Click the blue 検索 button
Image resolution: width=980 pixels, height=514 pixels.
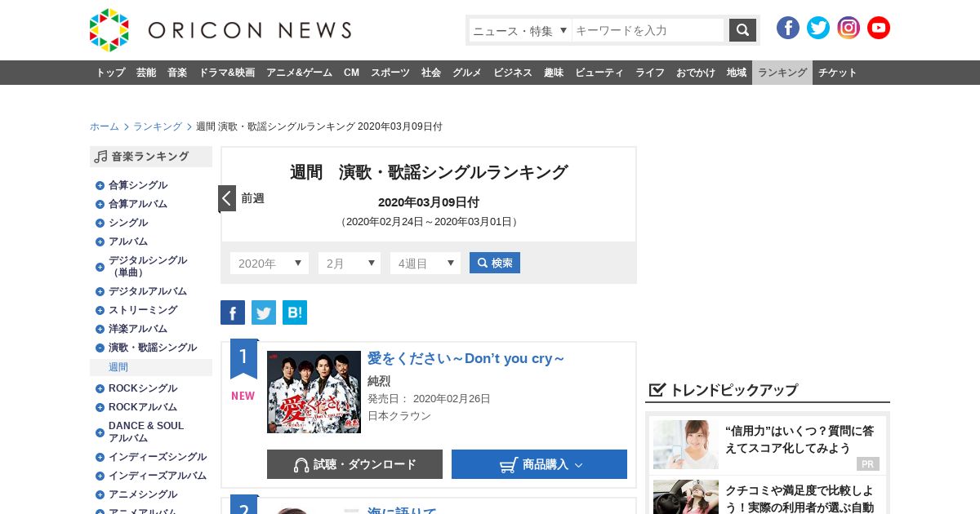pyautogui.click(x=495, y=263)
